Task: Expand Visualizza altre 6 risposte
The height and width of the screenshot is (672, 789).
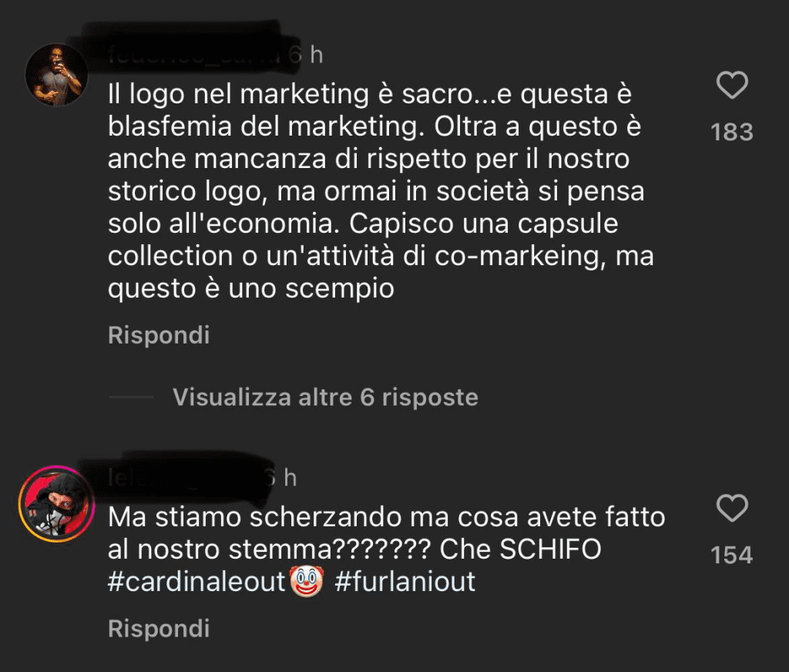Action: [325, 397]
